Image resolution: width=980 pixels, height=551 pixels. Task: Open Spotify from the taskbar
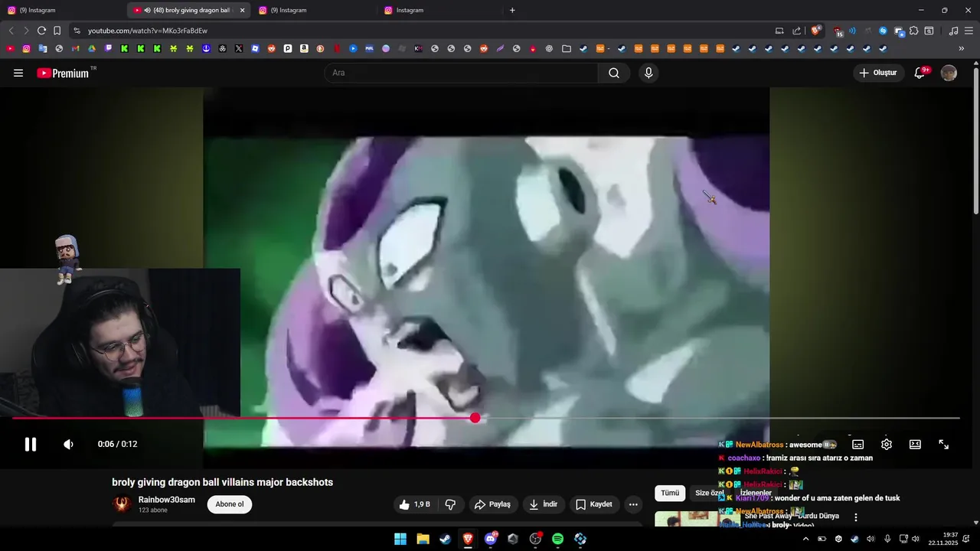(558, 539)
